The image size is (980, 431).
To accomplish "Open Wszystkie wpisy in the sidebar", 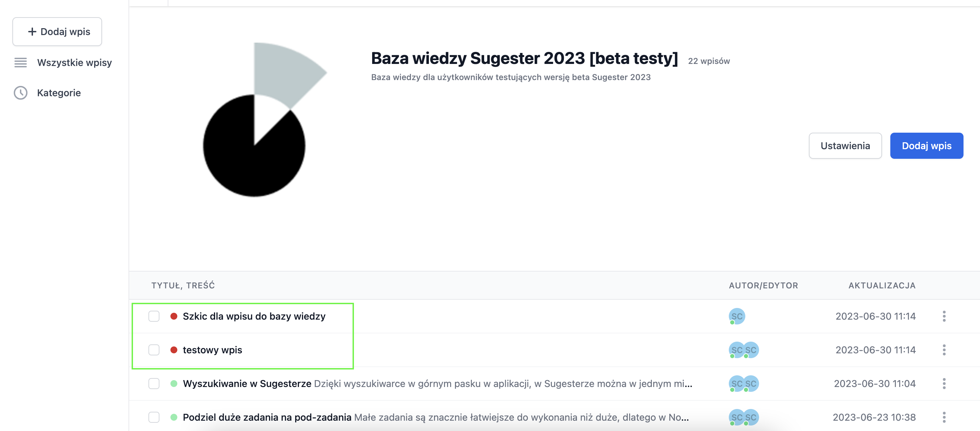I will (75, 63).
